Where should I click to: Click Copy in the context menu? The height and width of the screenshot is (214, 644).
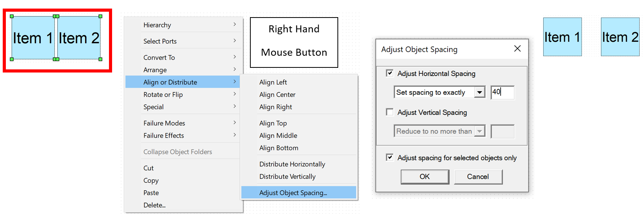pos(151,181)
